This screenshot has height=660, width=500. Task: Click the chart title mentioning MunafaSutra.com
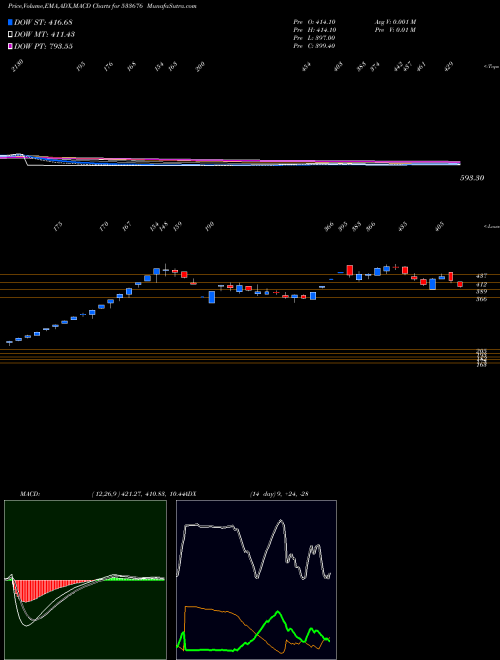tap(102, 6)
